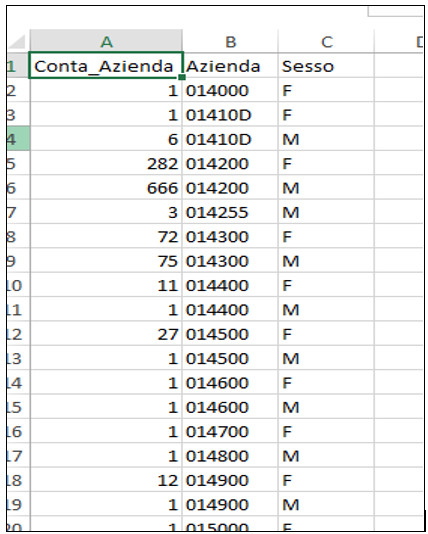Click the fill handle of cell A1
The image size is (428, 534).
182,77
